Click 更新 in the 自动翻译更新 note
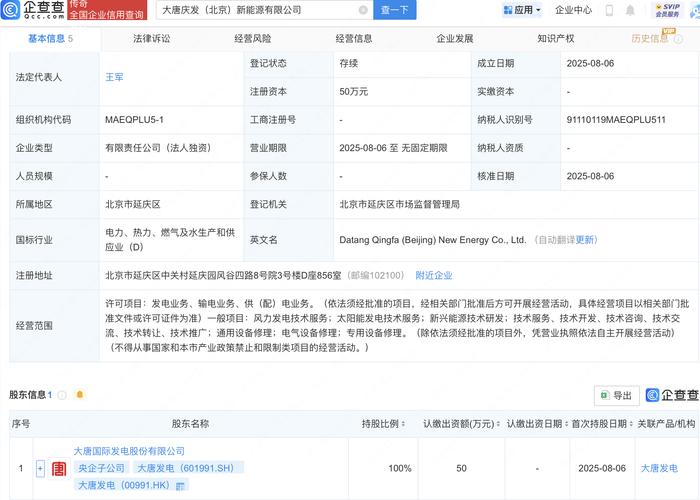The image size is (700, 500). click(x=584, y=240)
